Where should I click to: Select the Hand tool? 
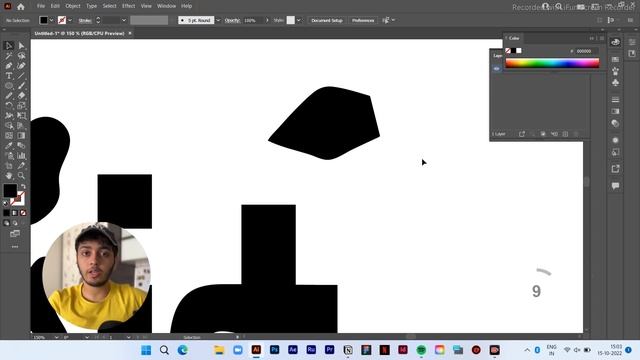point(9,176)
